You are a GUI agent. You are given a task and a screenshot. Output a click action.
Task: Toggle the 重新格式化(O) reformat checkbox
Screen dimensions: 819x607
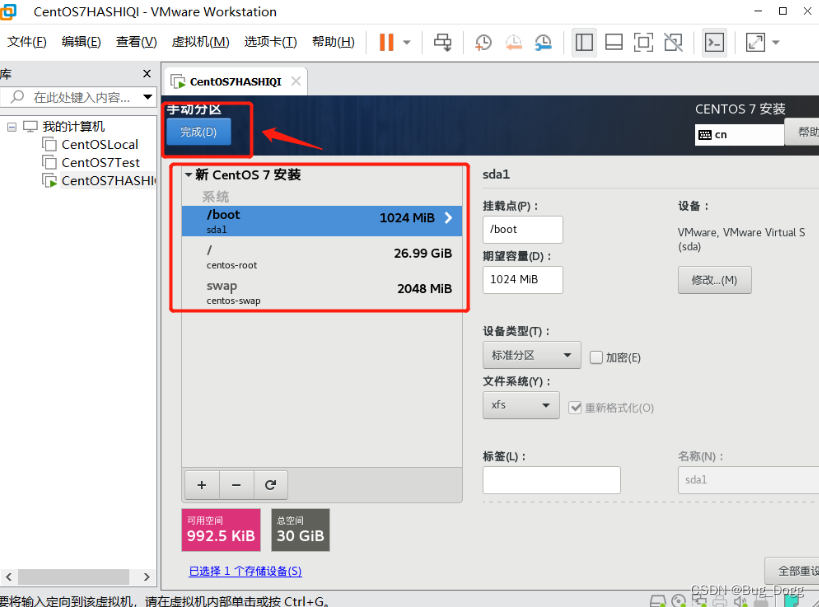pyautogui.click(x=575, y=407)
